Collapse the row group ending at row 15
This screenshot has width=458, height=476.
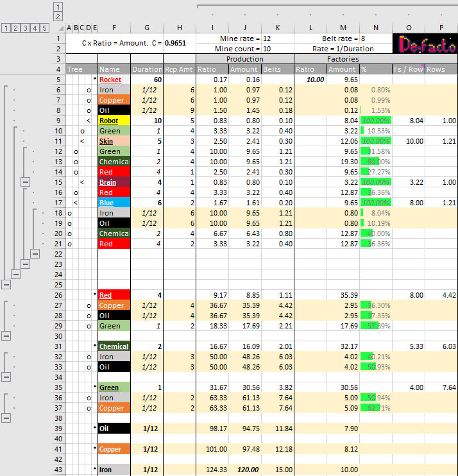coord(25,182)
